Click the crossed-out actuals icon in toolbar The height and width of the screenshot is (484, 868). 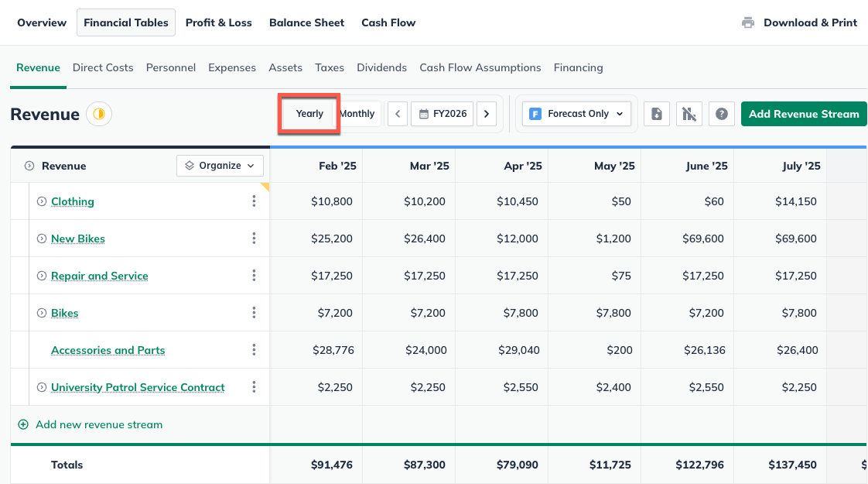click(689, 114)
